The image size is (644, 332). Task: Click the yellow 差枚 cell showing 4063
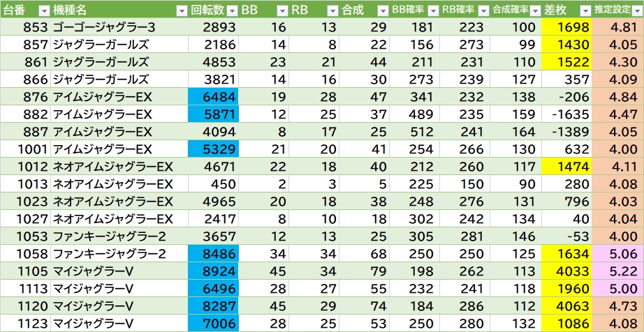pyautogui.click(x=566, y=305)
